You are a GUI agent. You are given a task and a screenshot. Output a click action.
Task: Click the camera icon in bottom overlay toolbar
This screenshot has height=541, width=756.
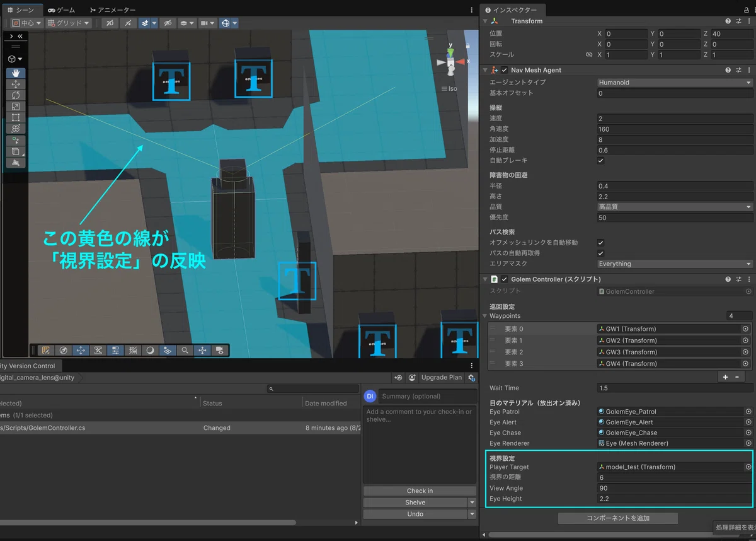(x=219, y=351)
